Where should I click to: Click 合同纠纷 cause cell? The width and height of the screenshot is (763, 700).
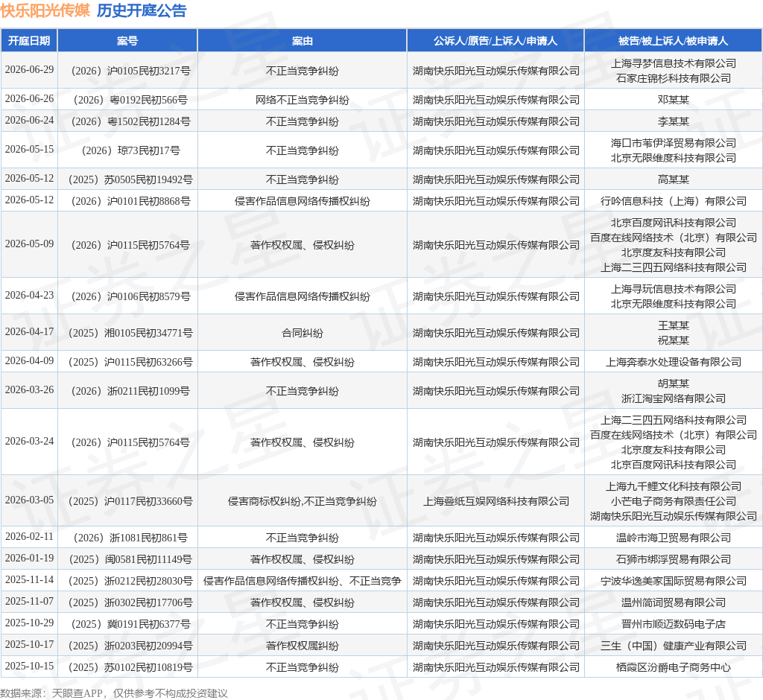point(303,333)
